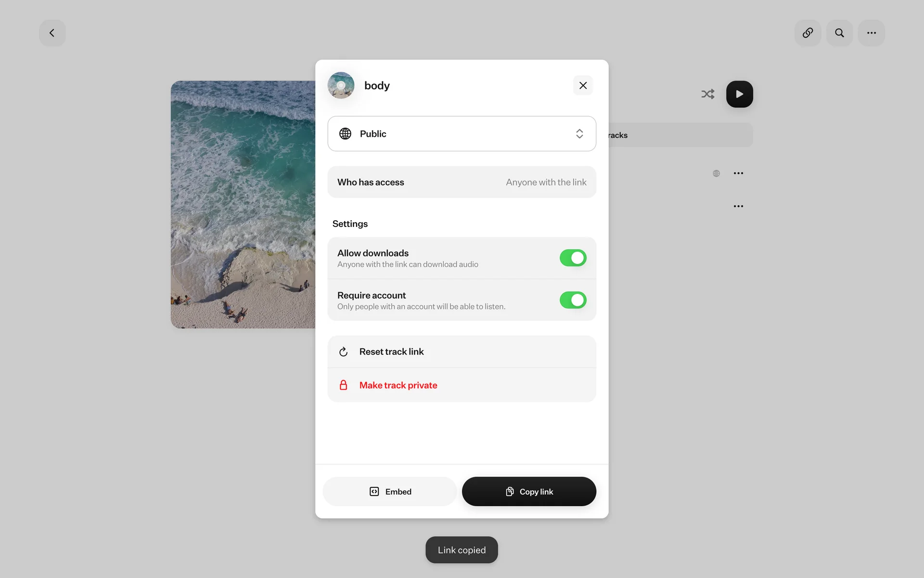Viewport: 924px width, 578px height.
Task: Click the Embed button
Action: tap(390, 491)
